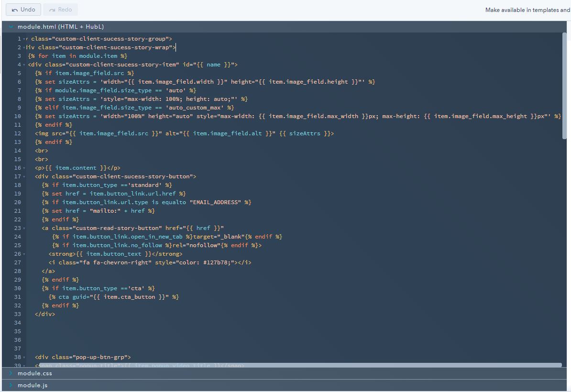Collapse the story-wrap div fold arrow on line 2
Viewport: 571px width, 392px height.
[x=23, y=47]
